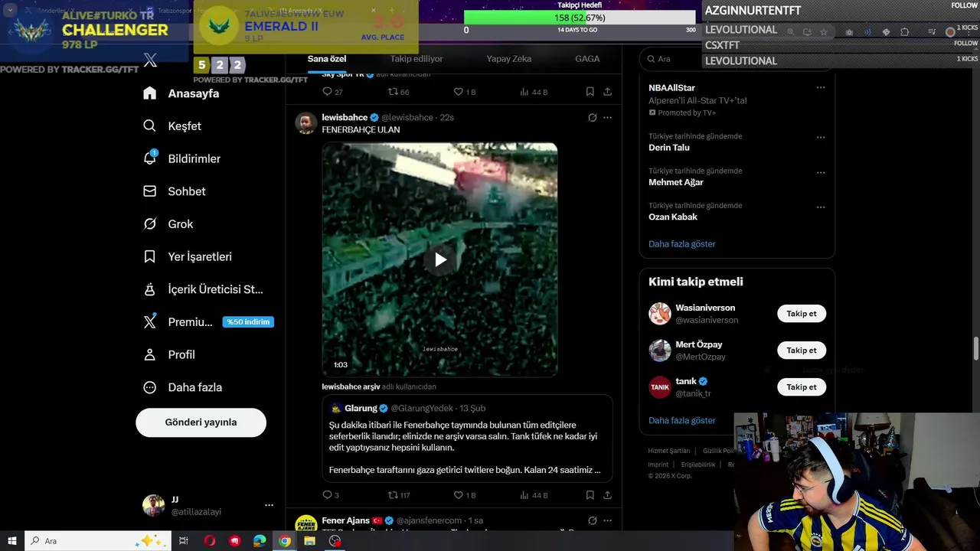Viewport: 980px width, 551px height.
Task: Open lewisbahce's profile avatar
Action: point(305,123)
